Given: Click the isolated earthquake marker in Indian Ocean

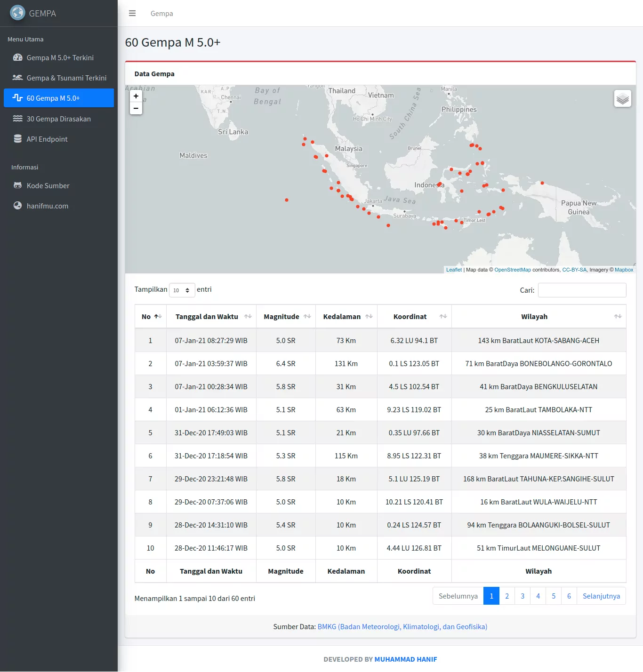Looking at the screenshot, I should click(x=287, y=200).
